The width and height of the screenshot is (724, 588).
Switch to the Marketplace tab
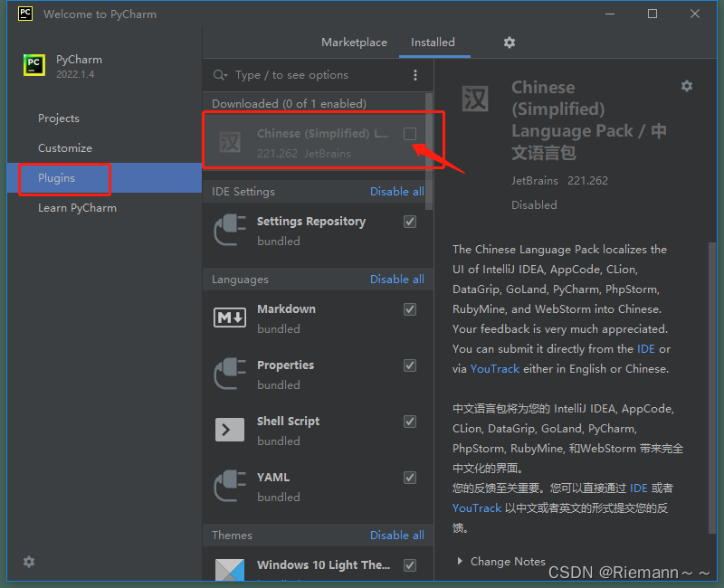354,43
